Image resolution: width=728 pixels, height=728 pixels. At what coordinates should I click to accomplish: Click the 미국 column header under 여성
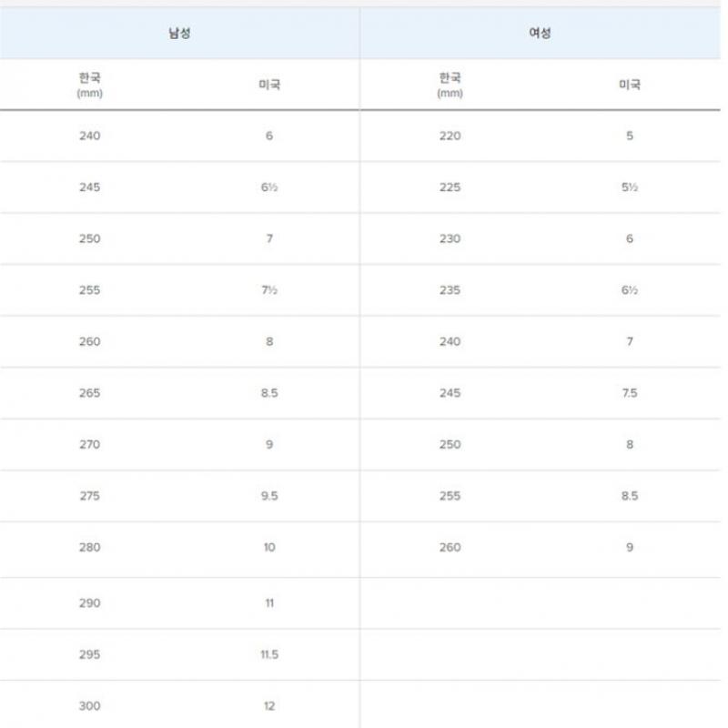[x=630, y=85]
